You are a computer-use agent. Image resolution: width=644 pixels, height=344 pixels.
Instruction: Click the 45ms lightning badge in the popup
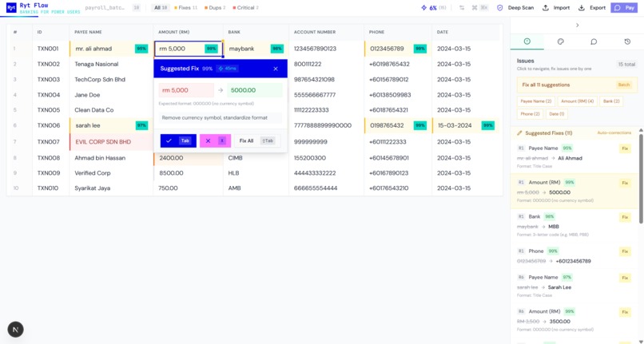pos(227,69)
